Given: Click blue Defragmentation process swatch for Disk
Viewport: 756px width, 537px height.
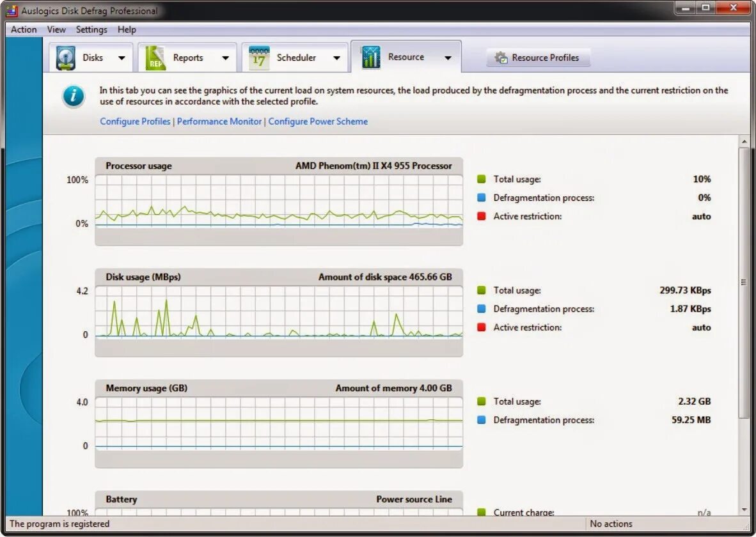Looking at the screenshot, I should point(481,309).
